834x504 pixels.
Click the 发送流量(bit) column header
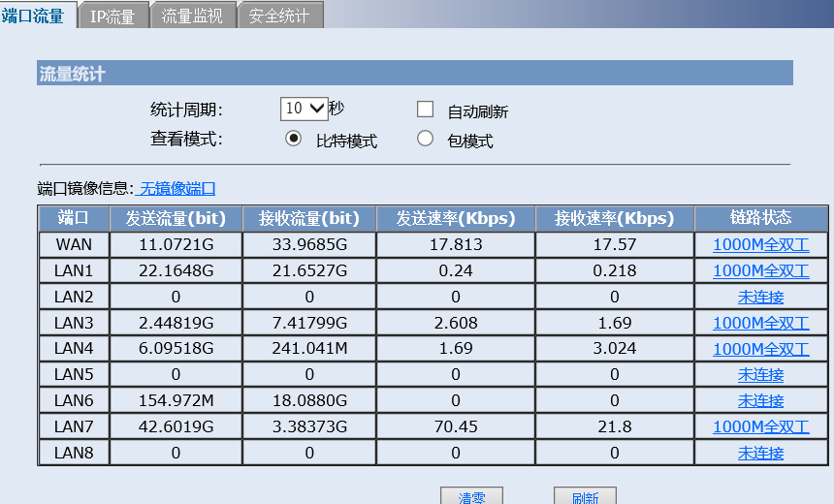click(176, 218)
